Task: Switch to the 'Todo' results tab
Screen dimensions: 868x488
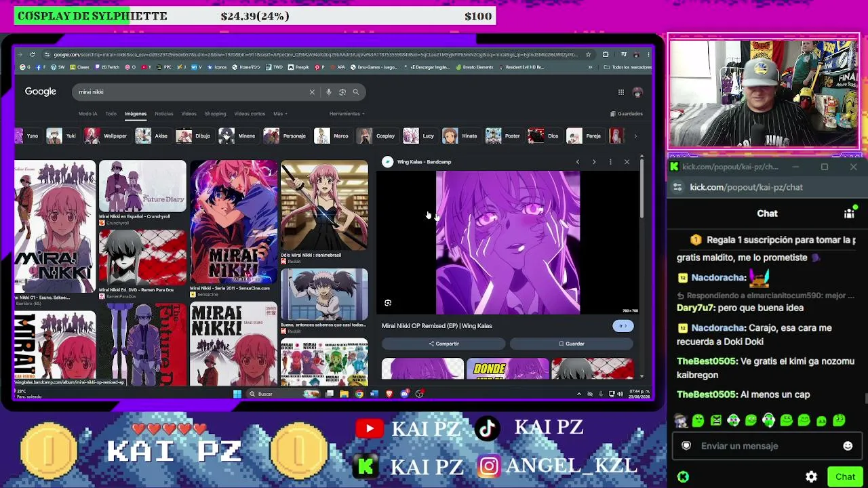Action: [x=111, y=114]
